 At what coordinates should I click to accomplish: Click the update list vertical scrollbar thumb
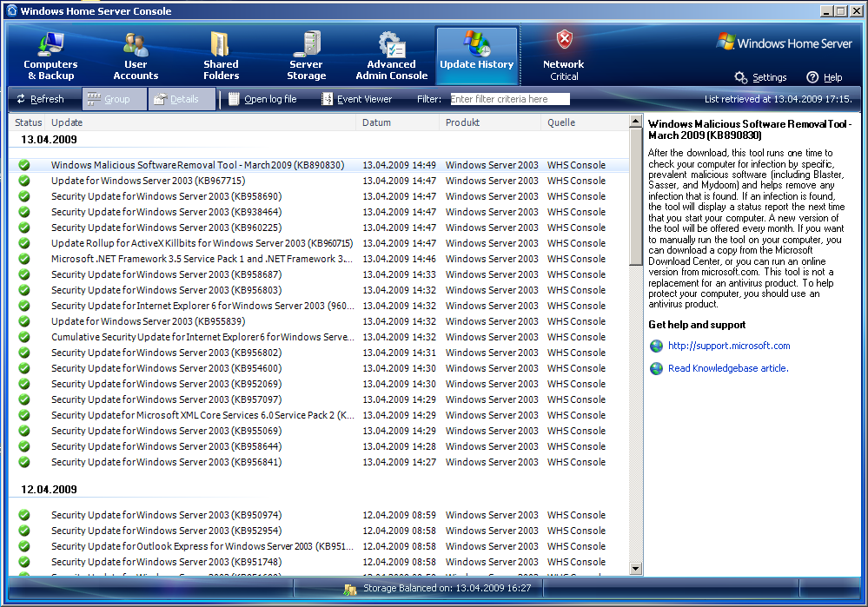pos(635,197)
